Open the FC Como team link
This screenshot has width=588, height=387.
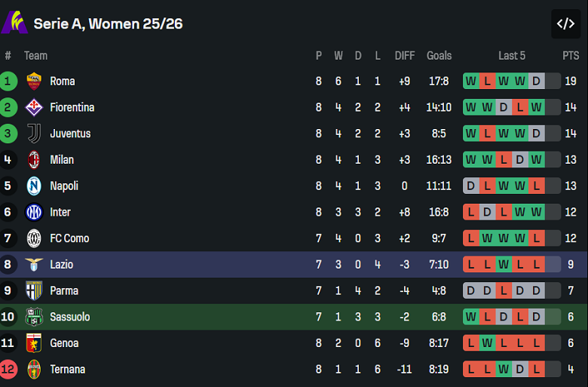click(x=69, y=238)
